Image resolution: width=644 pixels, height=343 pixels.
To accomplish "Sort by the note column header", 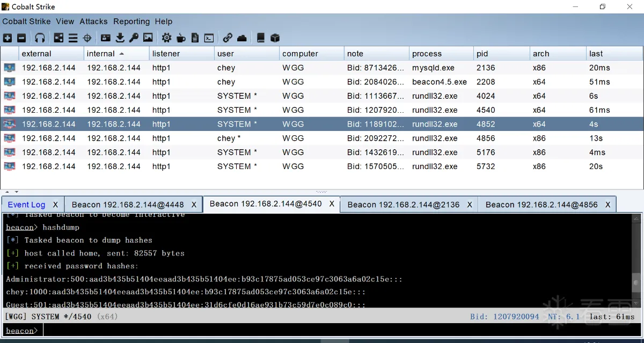I will pos(377,54).
